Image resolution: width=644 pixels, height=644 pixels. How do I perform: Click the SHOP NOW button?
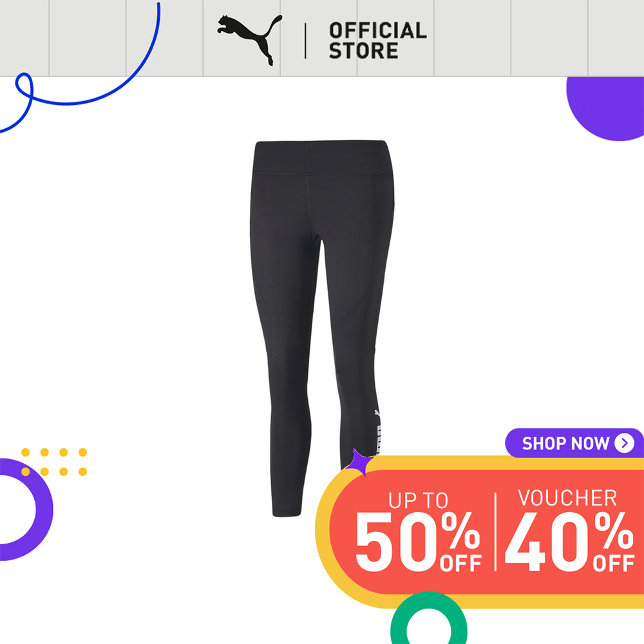coord(574,443)
